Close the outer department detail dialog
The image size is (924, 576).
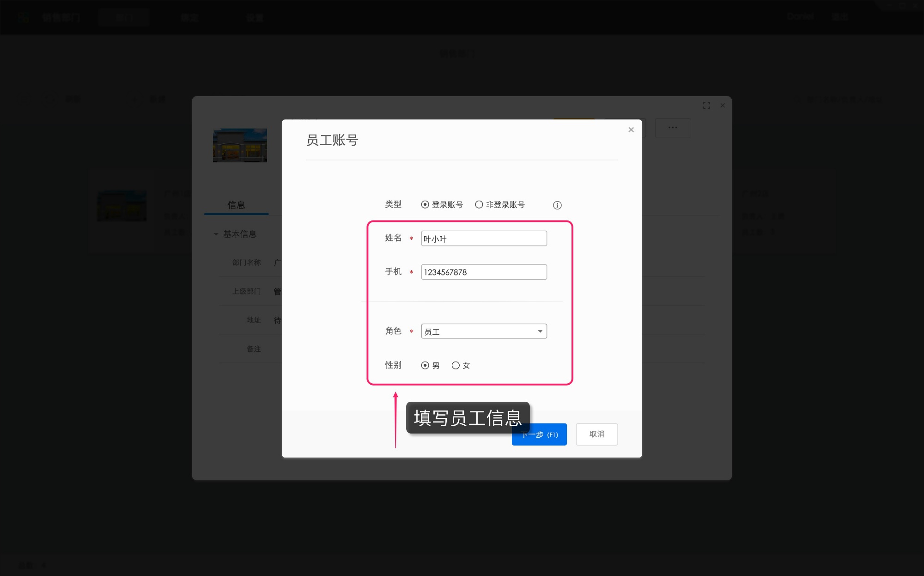[x=723, y=105]
